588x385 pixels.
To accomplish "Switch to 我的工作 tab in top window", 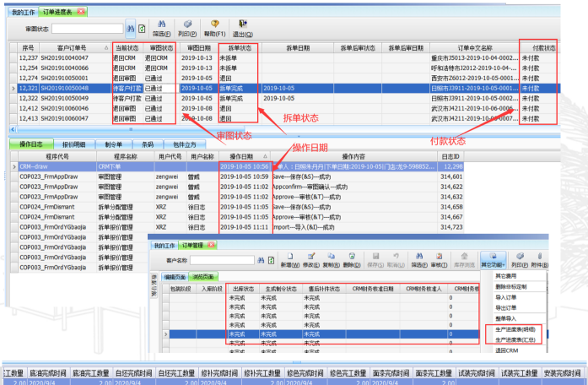I will tap(23, 12).
